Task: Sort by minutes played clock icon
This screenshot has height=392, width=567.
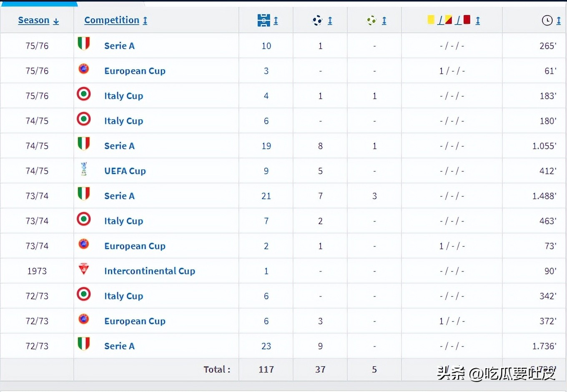Action: point(547,20)
